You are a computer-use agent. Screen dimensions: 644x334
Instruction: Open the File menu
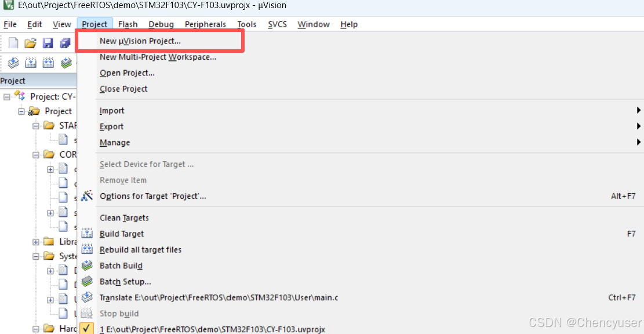tap(10, 24)
